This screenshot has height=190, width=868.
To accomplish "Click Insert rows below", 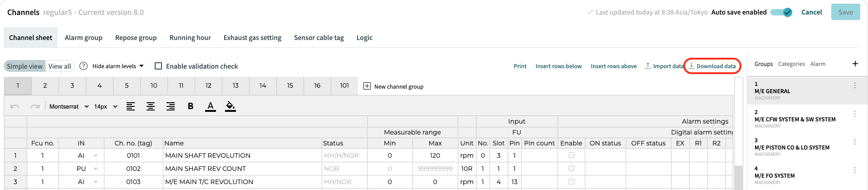I will coord(559,66).
